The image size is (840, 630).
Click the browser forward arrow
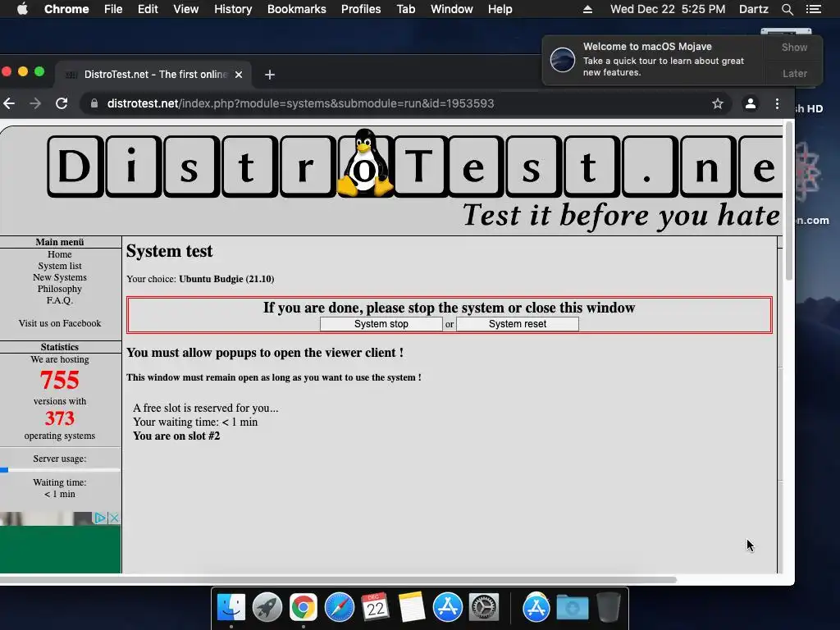(x=35, y=103)
